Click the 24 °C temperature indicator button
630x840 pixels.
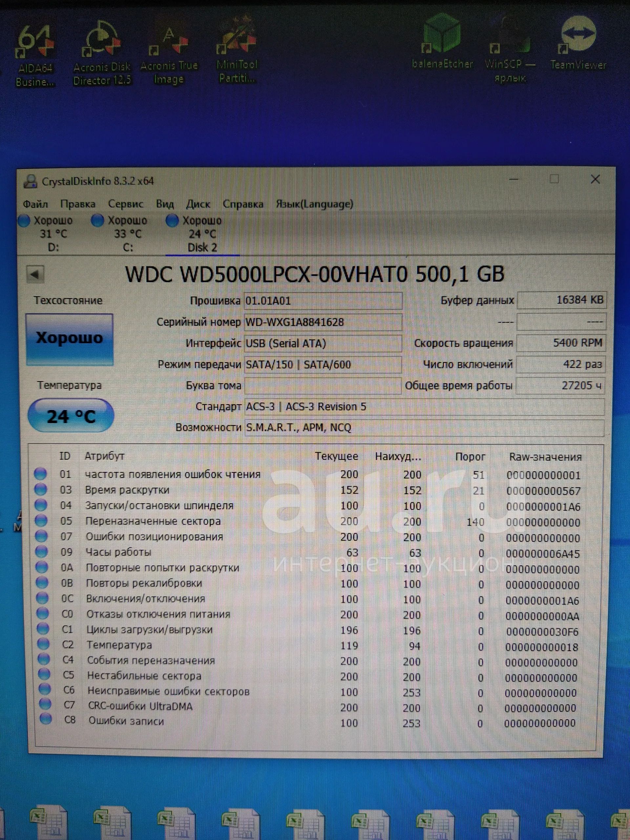pyautogui.click(x=71, y=415)
